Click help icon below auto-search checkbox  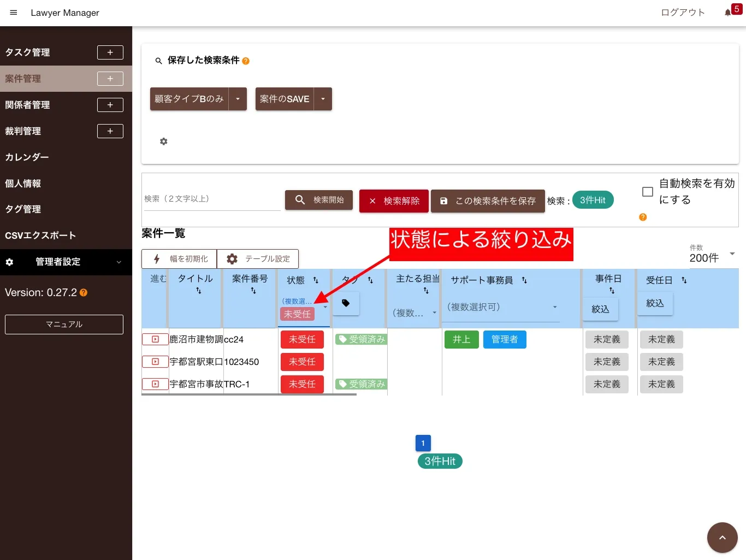coord(643,217)
